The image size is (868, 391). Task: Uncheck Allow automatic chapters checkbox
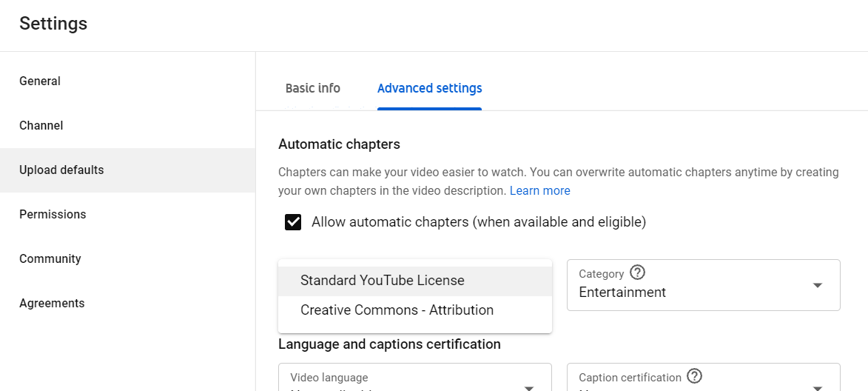pyautogui.click(x=293, y=222)
